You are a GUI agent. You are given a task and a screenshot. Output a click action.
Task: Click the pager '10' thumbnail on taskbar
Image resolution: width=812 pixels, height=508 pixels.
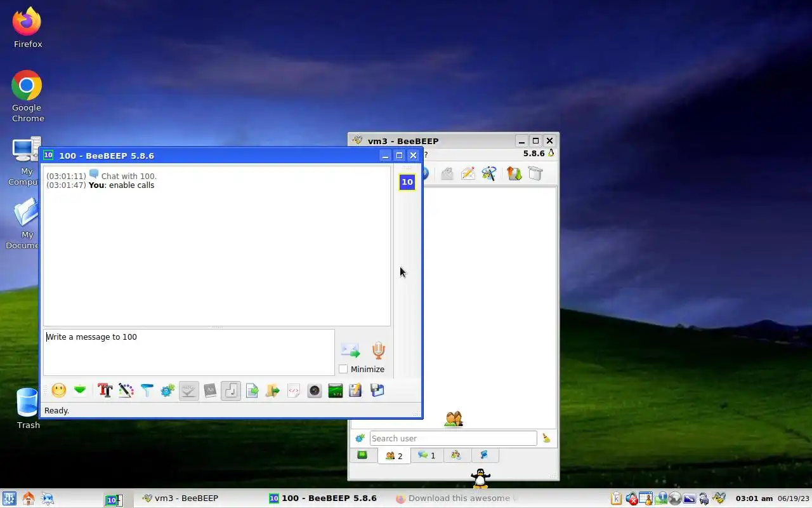(114, 500)
